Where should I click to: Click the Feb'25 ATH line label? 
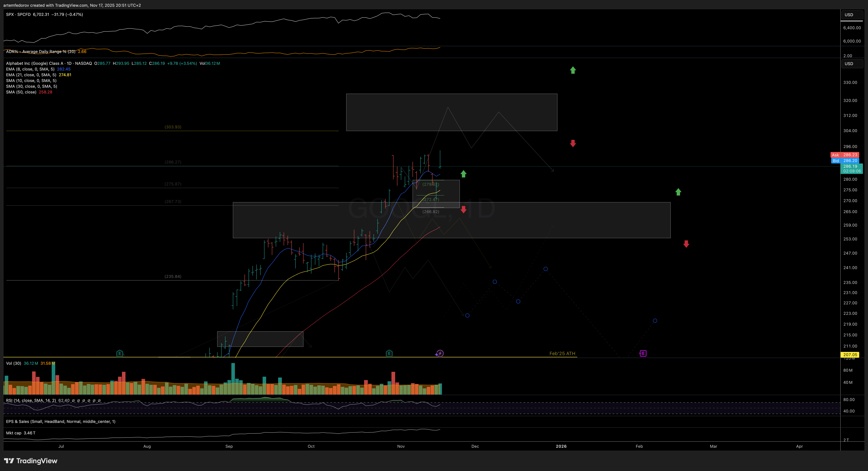[x=562, y=353]
